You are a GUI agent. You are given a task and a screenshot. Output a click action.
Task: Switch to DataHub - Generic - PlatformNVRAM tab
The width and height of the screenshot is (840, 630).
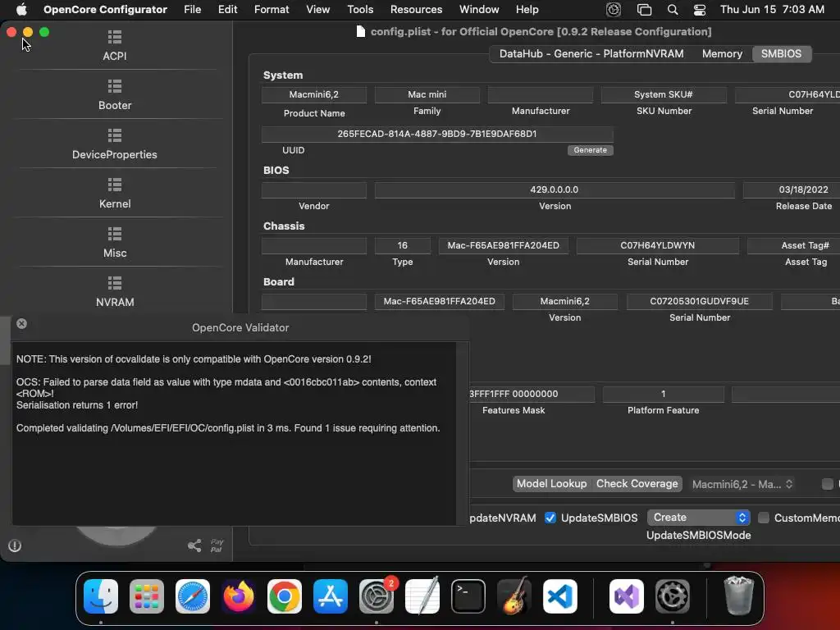tap(591, 53)
